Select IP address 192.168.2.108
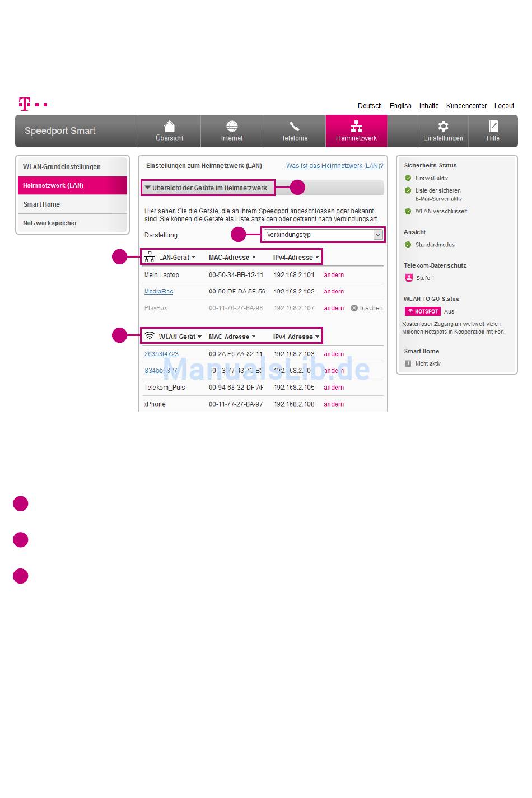The width and height of the screenshot is (532, 798). 294,404
